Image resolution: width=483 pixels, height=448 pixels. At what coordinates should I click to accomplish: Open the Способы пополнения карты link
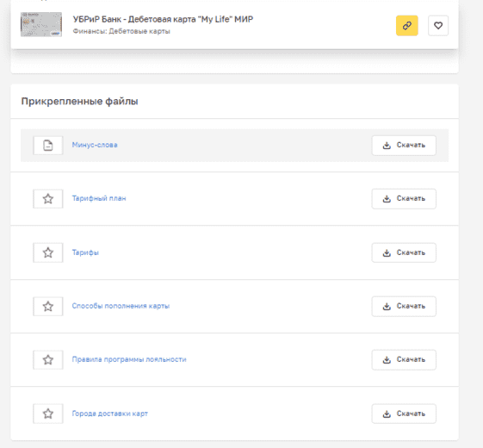(x=121, y=306)
